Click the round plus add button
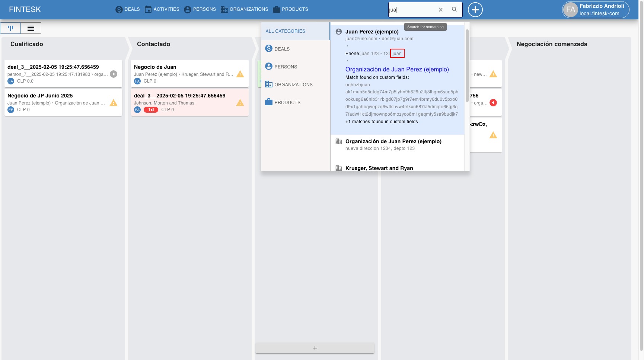 (x=475, y=10)
